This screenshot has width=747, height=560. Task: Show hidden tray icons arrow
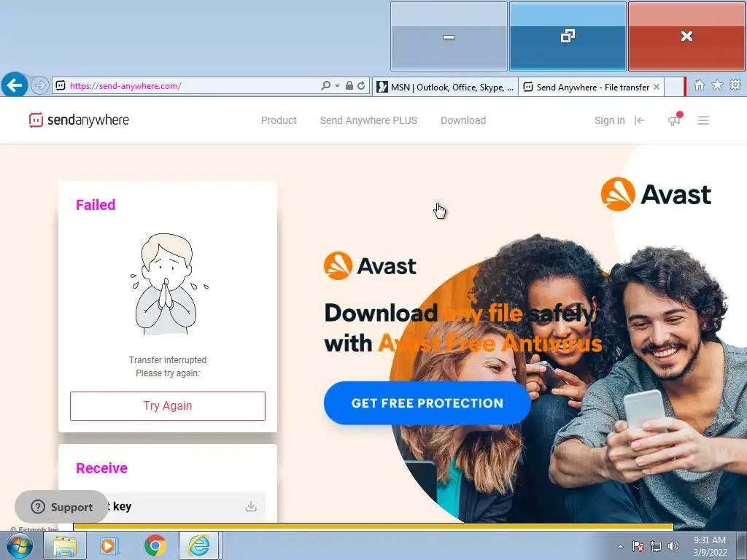pos(620,546)
